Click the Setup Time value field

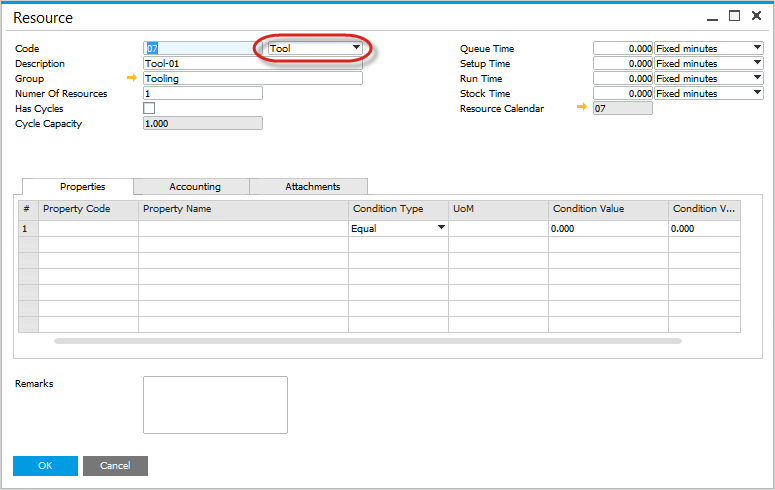click(623, 63)
